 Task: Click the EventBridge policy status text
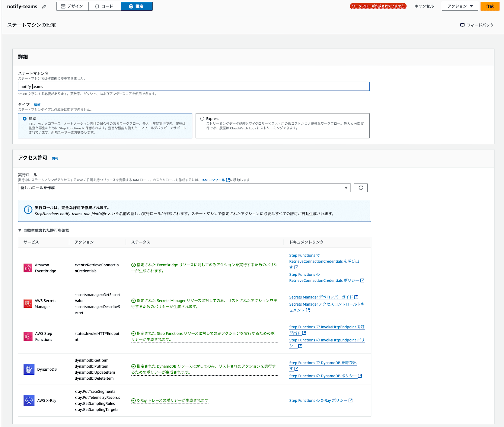tap(204, 268)
